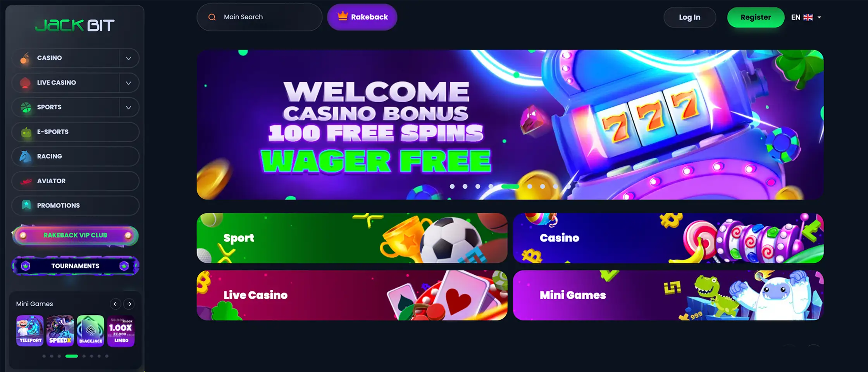Select the first banner carousel dot
Viewport: 868px width, 372px height.
coord(452,186)
